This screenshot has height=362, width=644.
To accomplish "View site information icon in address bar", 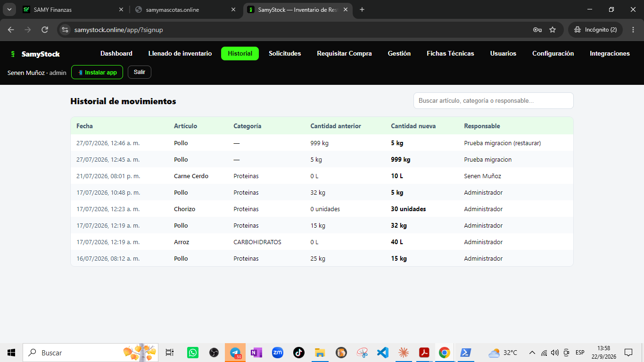I will click(x=65, y=30).
